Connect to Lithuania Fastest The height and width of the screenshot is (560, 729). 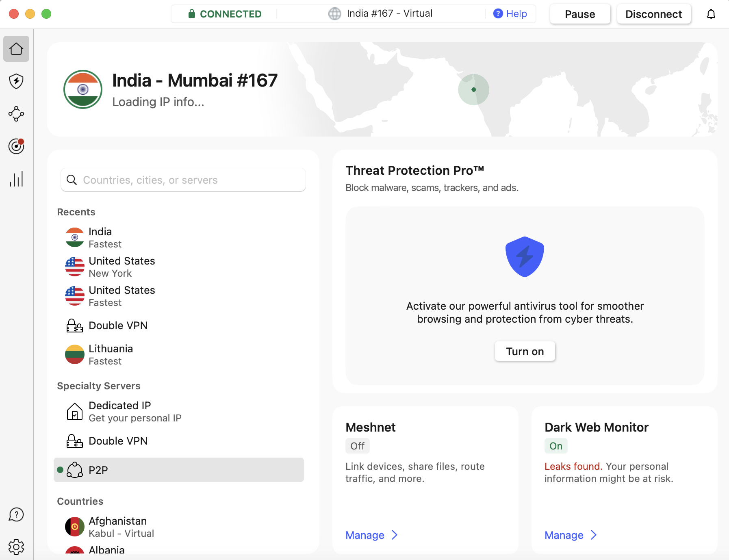point(179,354)
